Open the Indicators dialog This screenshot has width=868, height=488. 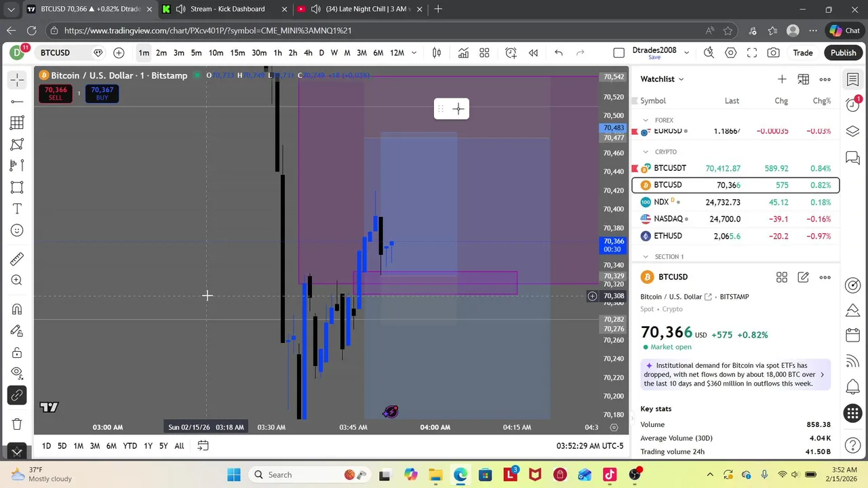coord(463,53)
